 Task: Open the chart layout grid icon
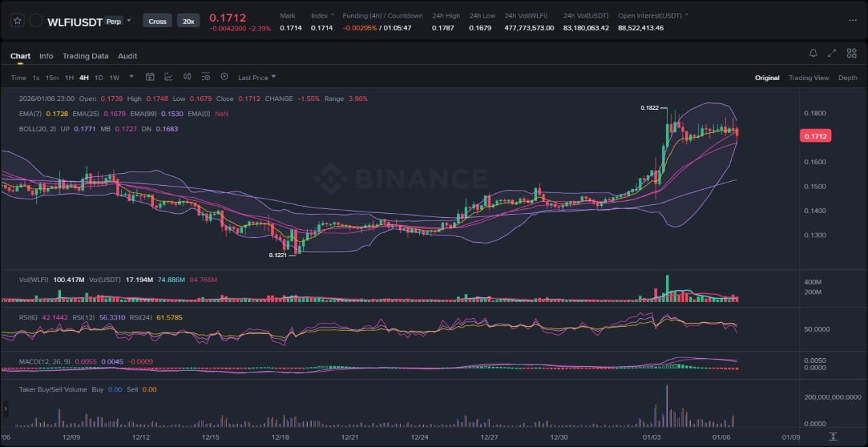851,53
